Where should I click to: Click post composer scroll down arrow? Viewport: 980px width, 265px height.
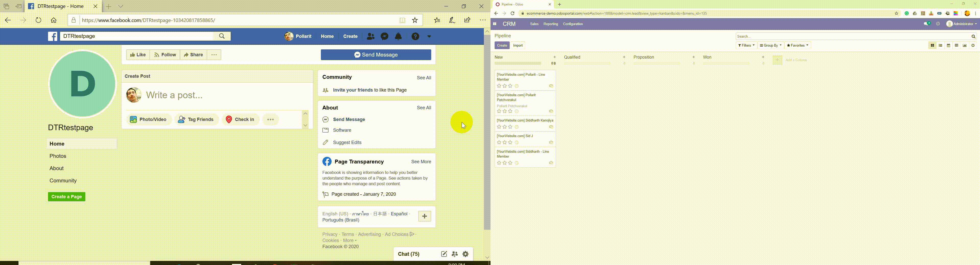click(306, 125)
